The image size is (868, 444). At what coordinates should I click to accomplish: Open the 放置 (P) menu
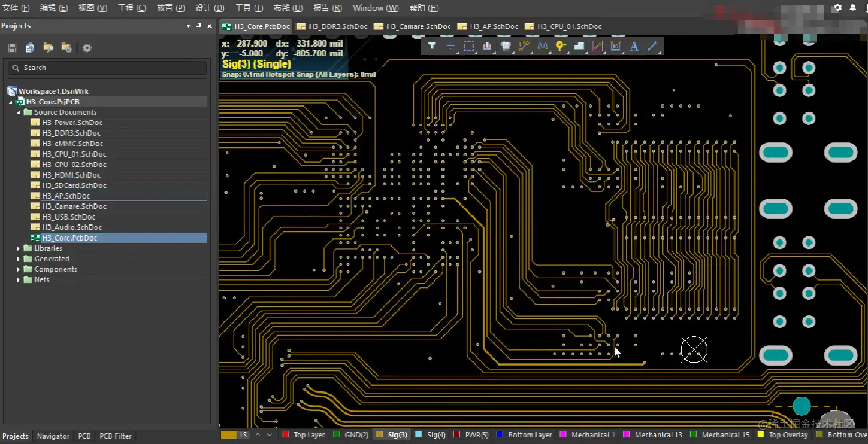coord(171,8)
